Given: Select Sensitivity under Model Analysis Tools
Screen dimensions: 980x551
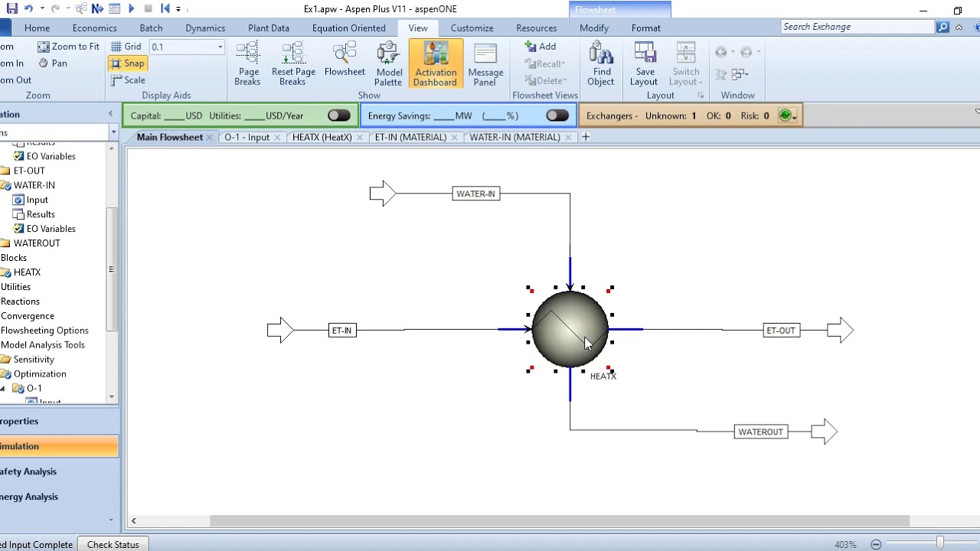Looking at the screenshot, I should click(x=34, y=360).
